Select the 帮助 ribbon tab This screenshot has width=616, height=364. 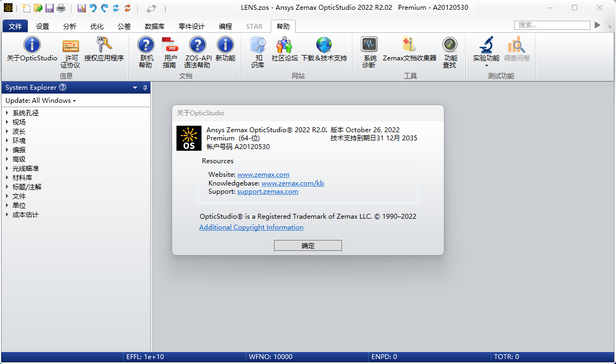[x=283, y=26]
